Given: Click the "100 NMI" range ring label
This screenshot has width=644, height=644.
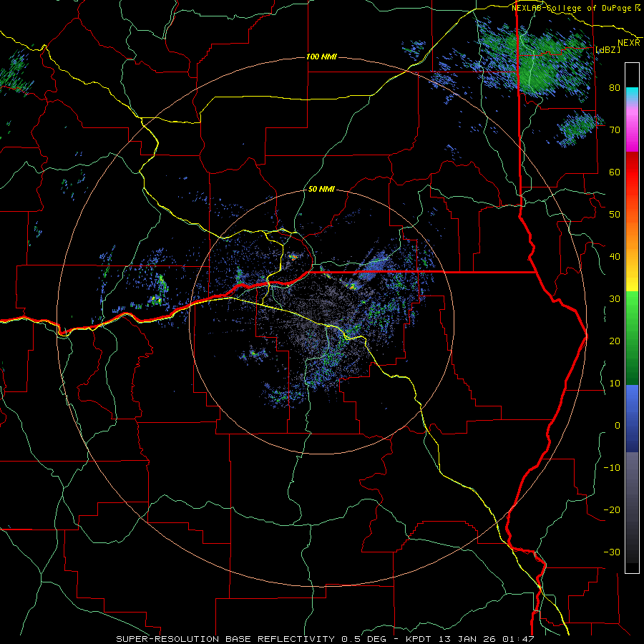Looking at the screenshot, I should click(321, 57).
